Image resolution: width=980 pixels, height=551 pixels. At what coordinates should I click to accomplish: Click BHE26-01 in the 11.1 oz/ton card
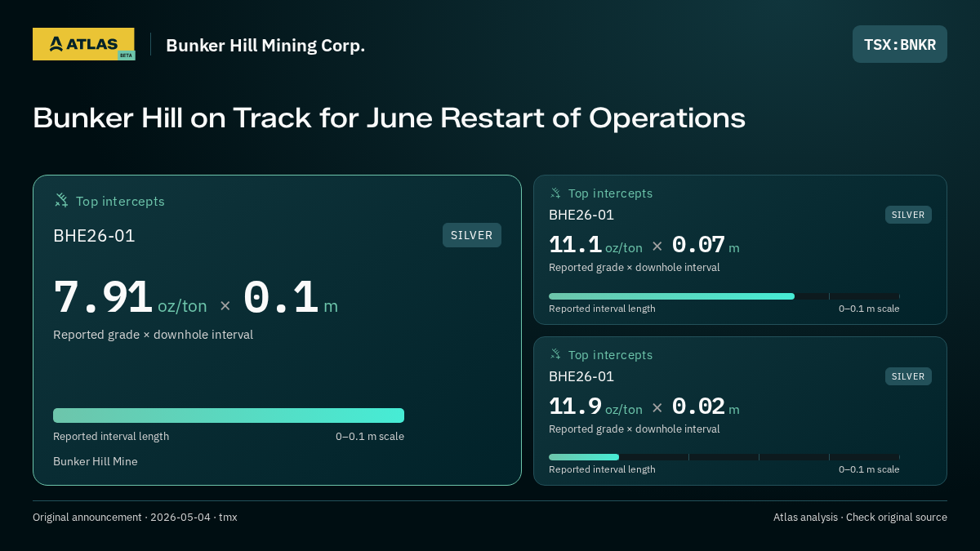click(x=581, y=215)
